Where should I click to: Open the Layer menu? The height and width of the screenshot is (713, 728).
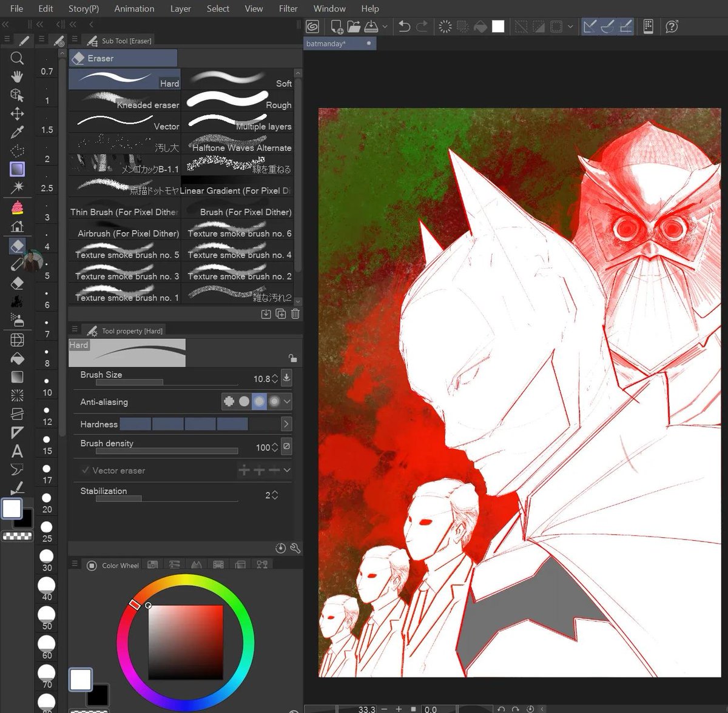180,8
